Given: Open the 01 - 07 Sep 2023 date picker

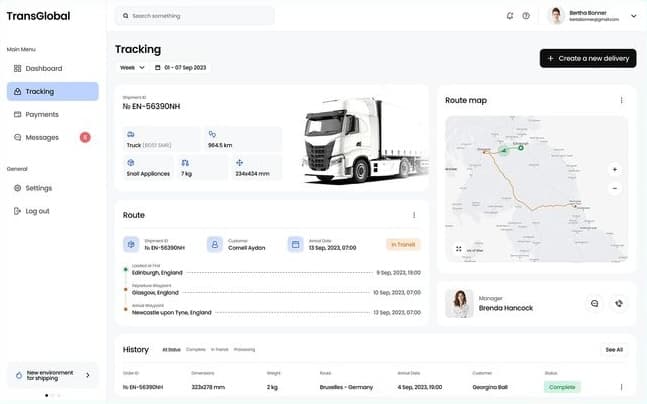Looking at the screenshot, I should point(181,68).
